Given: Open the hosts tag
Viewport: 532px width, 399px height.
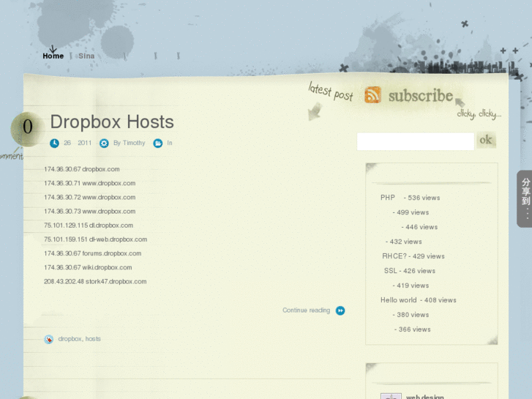Looking at the screenshot, I should click(x=93, y=339).
